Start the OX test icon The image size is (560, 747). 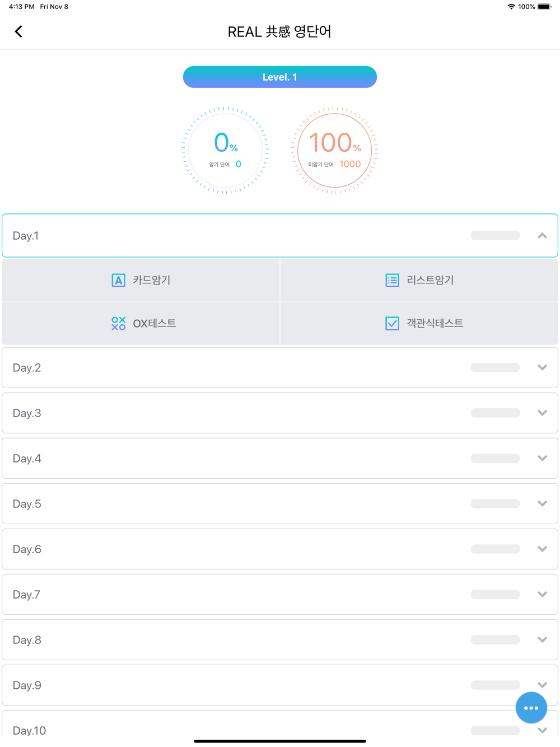click(118, 323)
